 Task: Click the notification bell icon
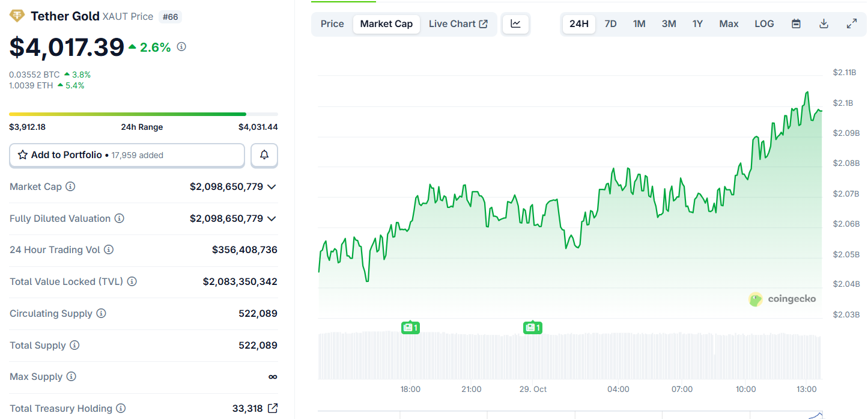point(264,155)
